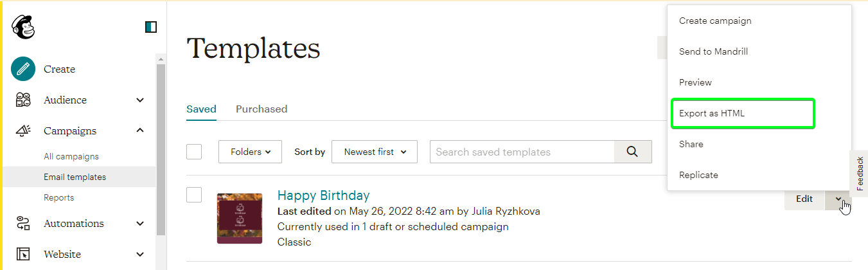Click the Edit button for Happy Birthday

pos(804,199)
